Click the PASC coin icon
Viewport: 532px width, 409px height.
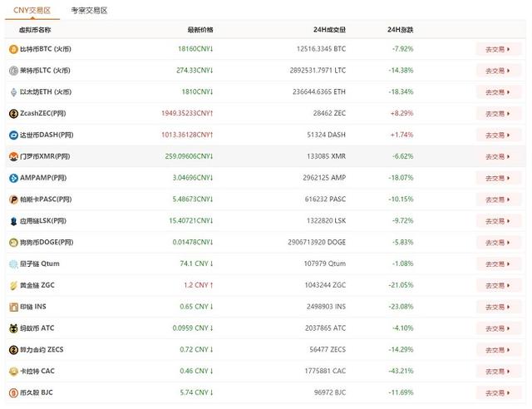coord(13,200)
